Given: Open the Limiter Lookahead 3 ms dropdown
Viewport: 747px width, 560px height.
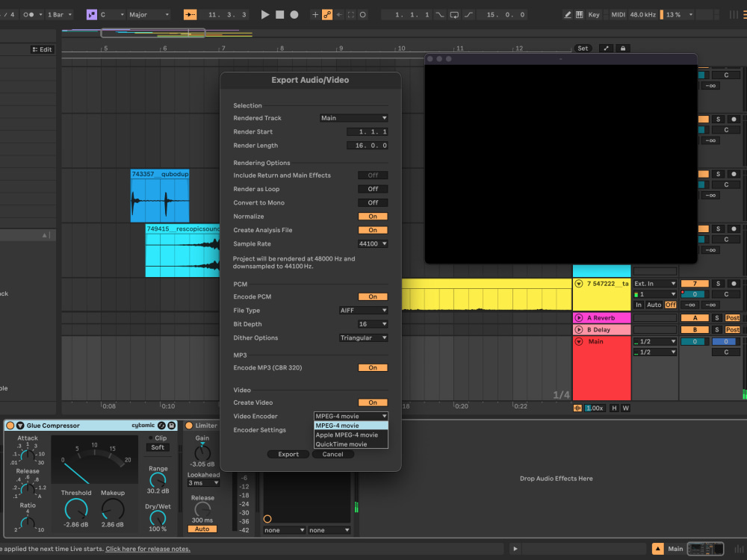Looking at the screenshot, I should [x=203, y=483].
